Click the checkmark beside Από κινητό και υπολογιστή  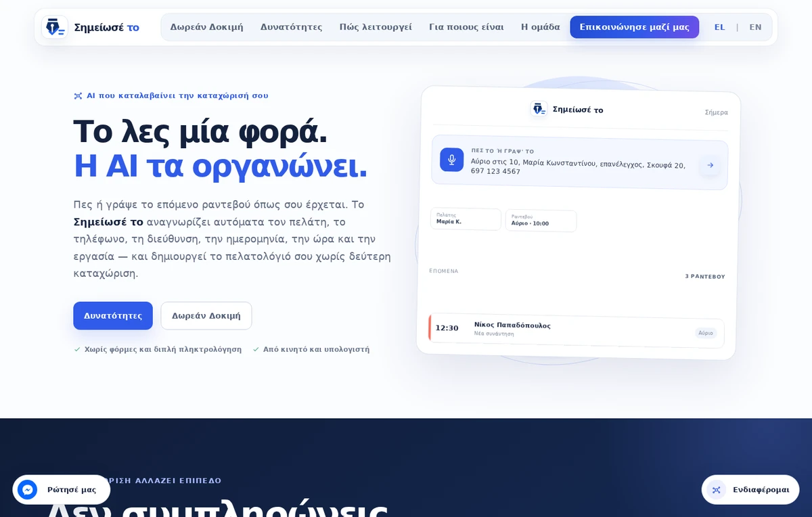256,349
